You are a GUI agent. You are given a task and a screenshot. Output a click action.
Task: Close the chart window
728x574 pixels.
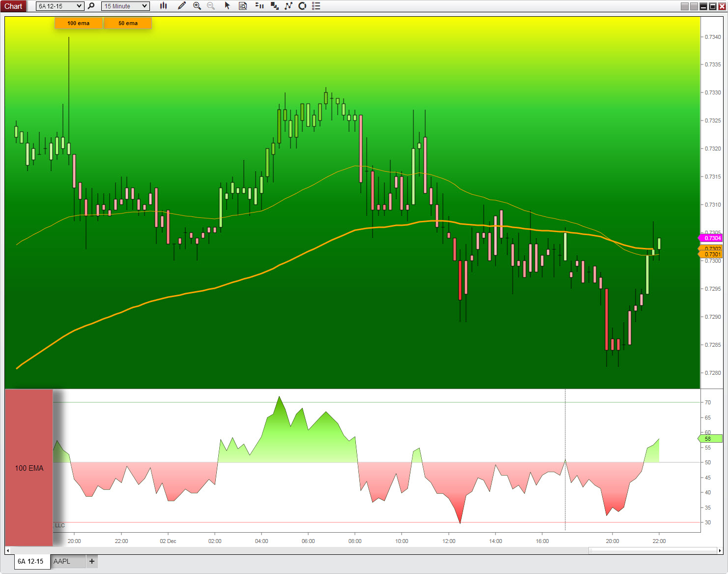click(722, 6)
